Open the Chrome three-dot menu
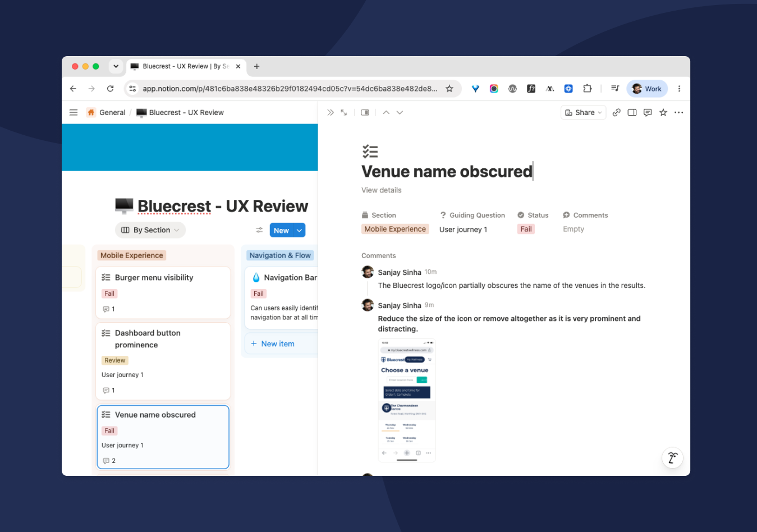 [679, 89]
